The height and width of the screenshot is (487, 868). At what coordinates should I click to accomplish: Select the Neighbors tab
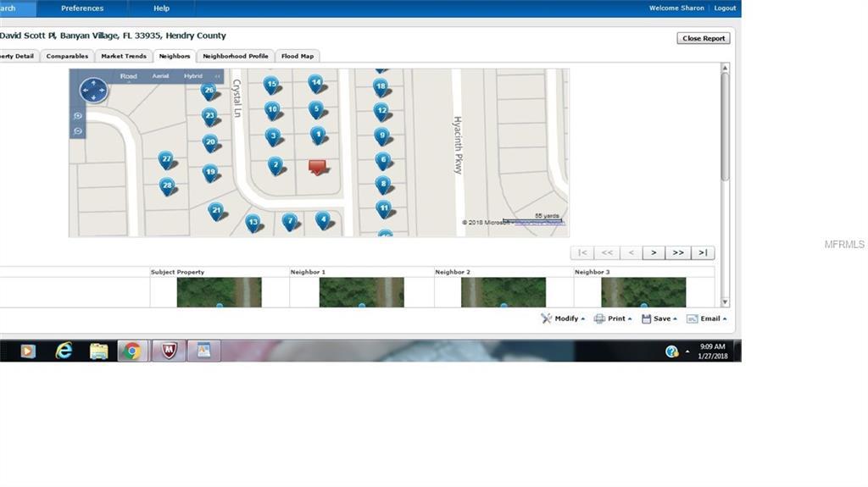(175, 56)
